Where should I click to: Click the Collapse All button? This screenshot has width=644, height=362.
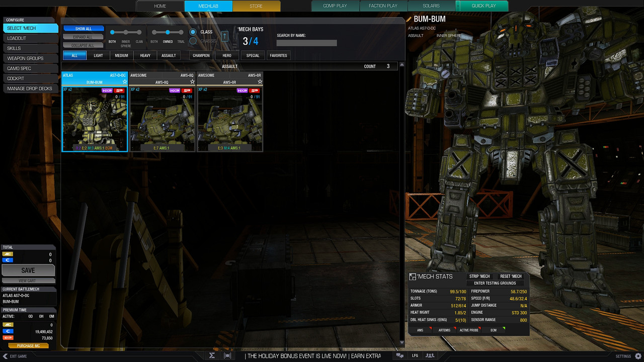84,45
